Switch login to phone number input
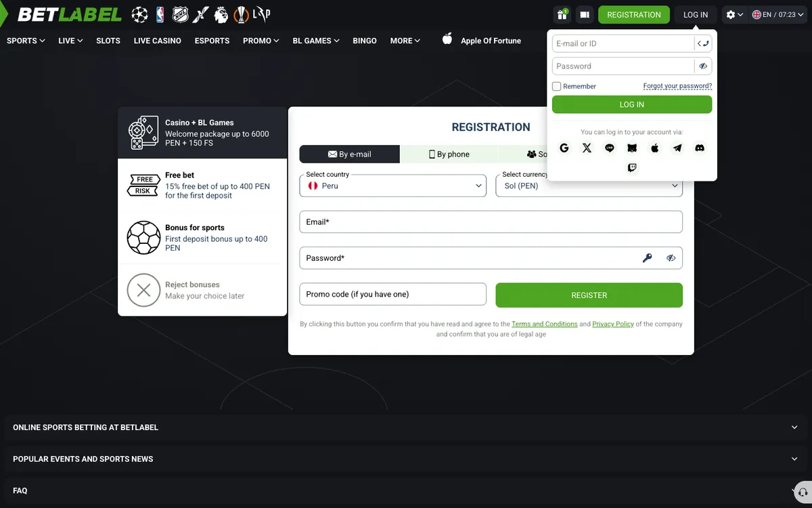 (703, 43)
